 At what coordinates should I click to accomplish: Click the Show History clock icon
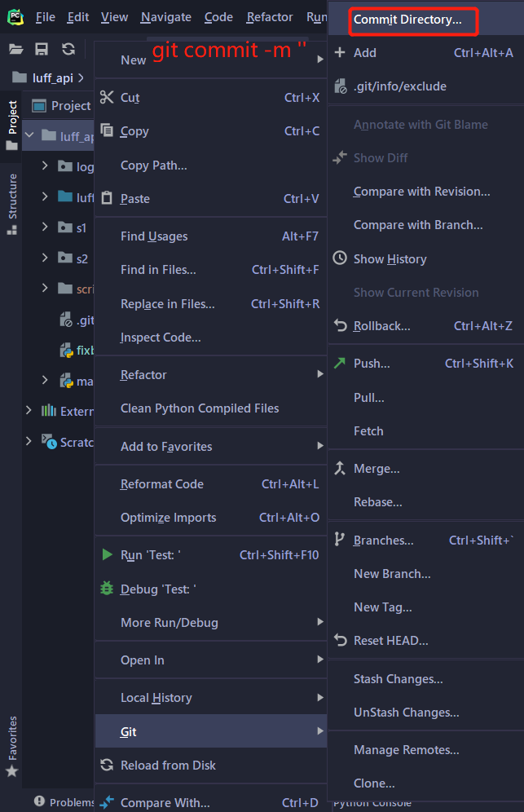tap(340, 258)
